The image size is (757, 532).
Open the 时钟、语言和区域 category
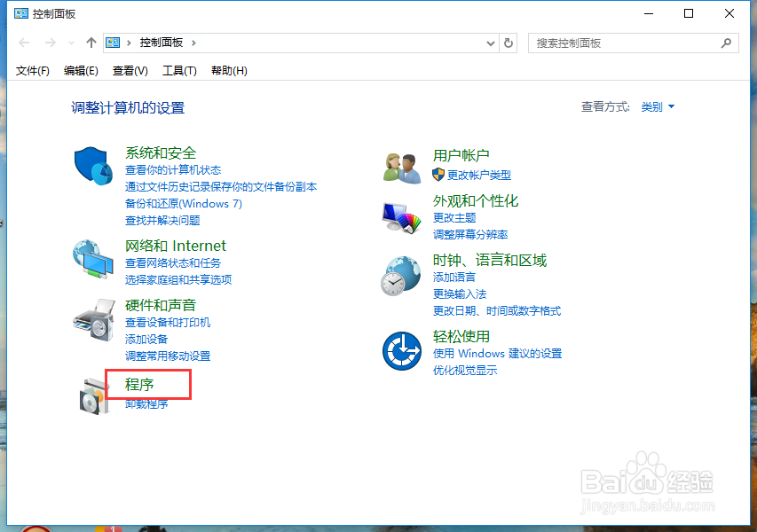point(490,261)
